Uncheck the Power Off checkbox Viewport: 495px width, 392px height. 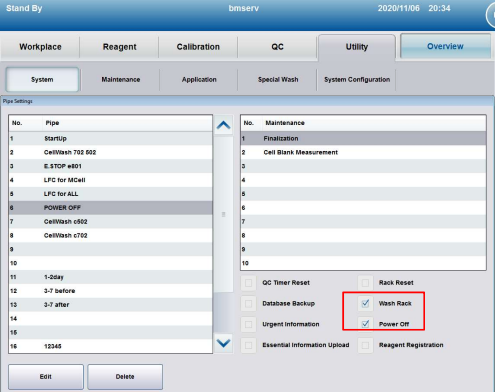coord(365,324)
